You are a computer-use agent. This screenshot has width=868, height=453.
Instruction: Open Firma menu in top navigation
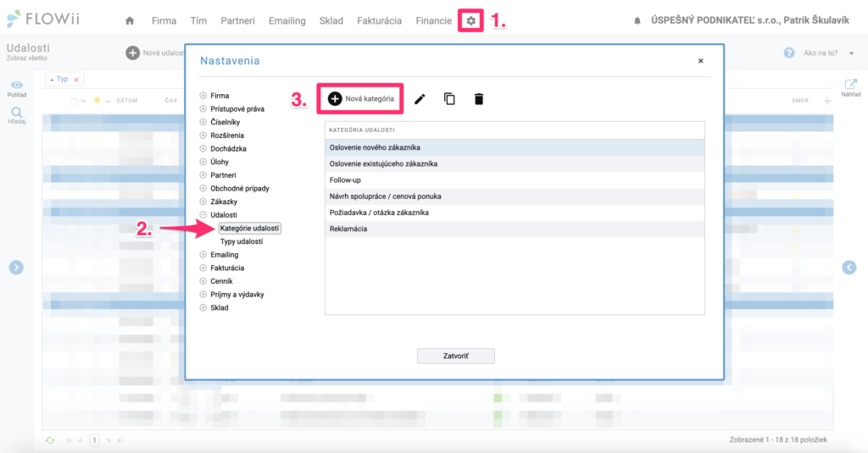(164, 20)
